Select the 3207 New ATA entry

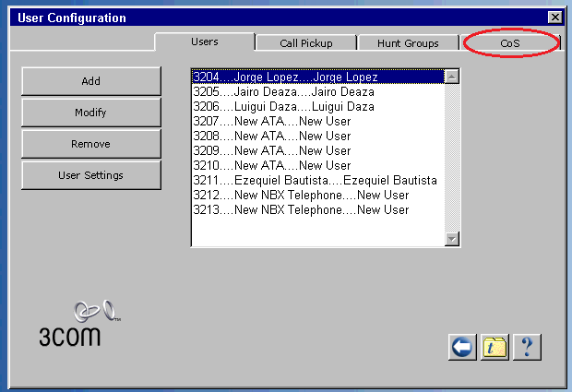click(271, 122)
